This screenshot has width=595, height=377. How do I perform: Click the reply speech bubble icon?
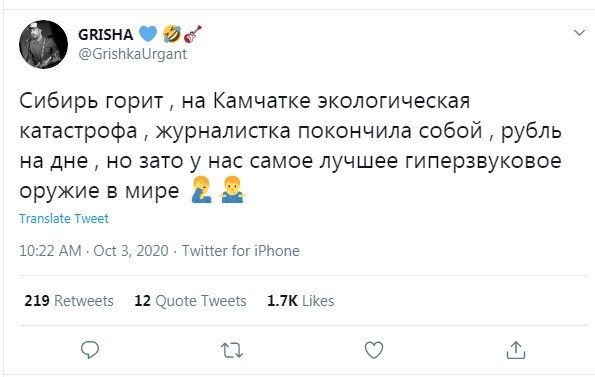tap(90, 350)
